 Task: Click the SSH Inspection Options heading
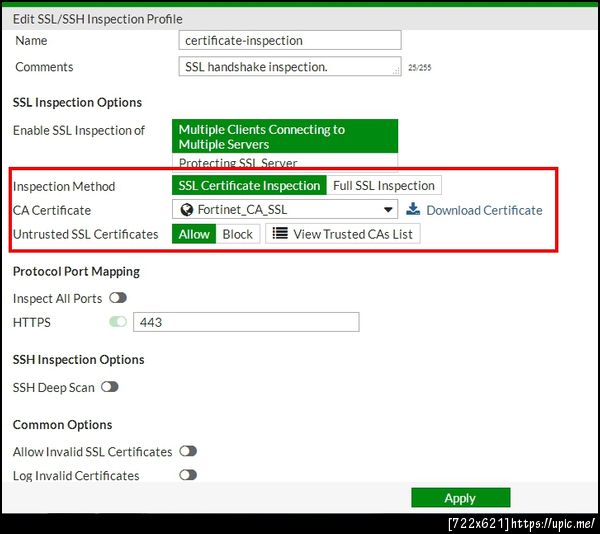point(78,360)
